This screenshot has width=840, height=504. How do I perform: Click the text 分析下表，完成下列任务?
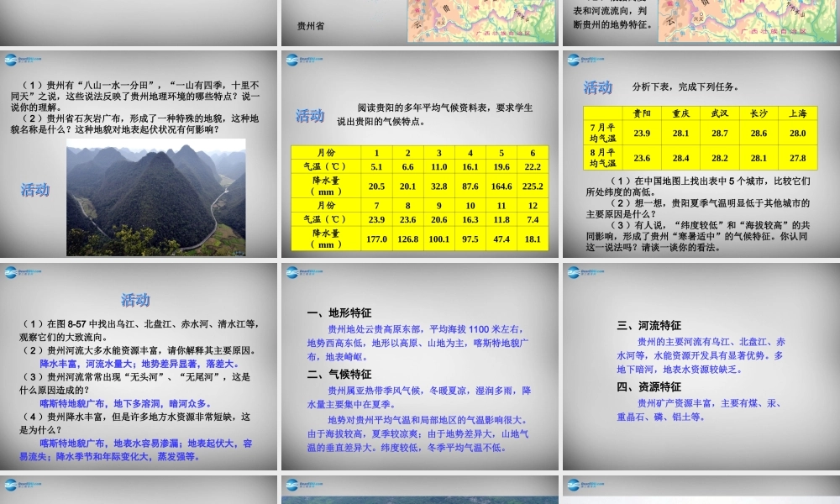(685, 87)
